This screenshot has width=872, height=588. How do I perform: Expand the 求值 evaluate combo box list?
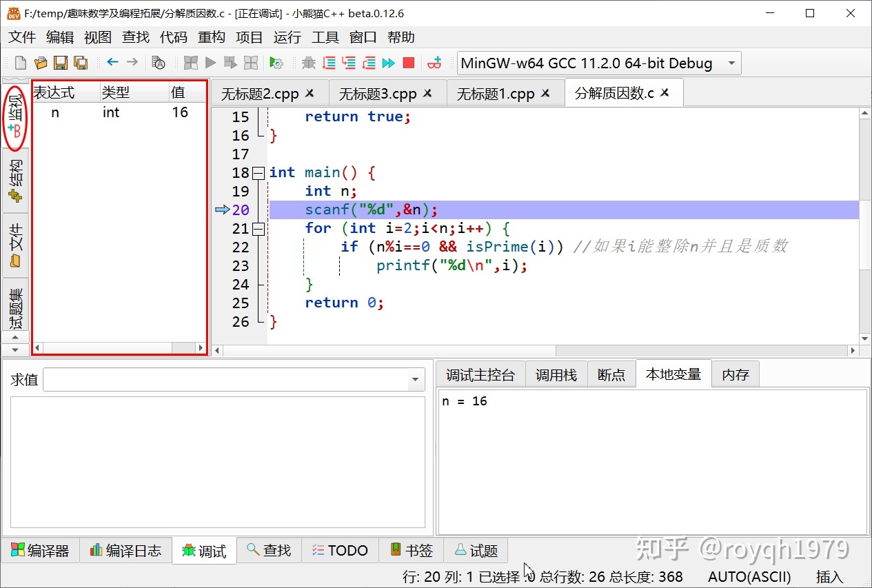416,380
